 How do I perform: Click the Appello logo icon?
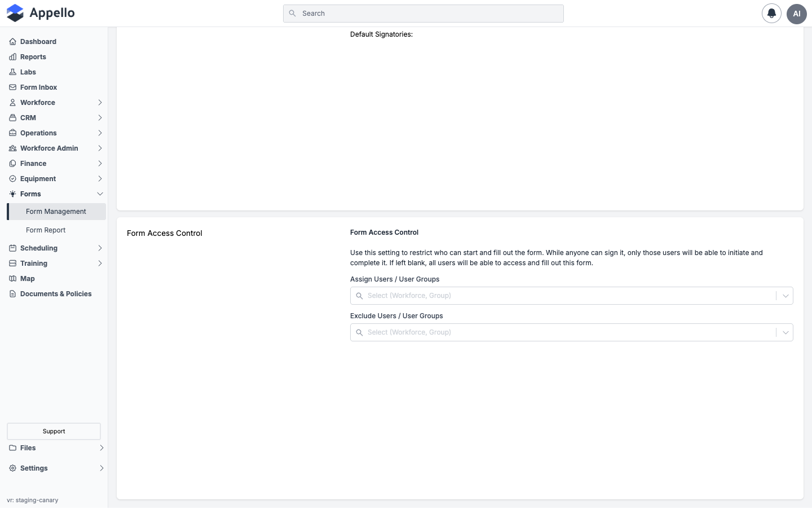coord(15,13)
